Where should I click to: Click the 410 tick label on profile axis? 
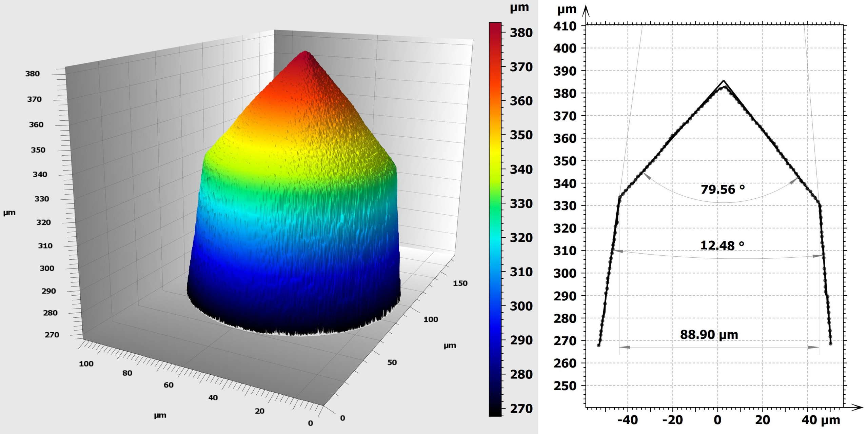pyautogui.click(x=565, y=26)
